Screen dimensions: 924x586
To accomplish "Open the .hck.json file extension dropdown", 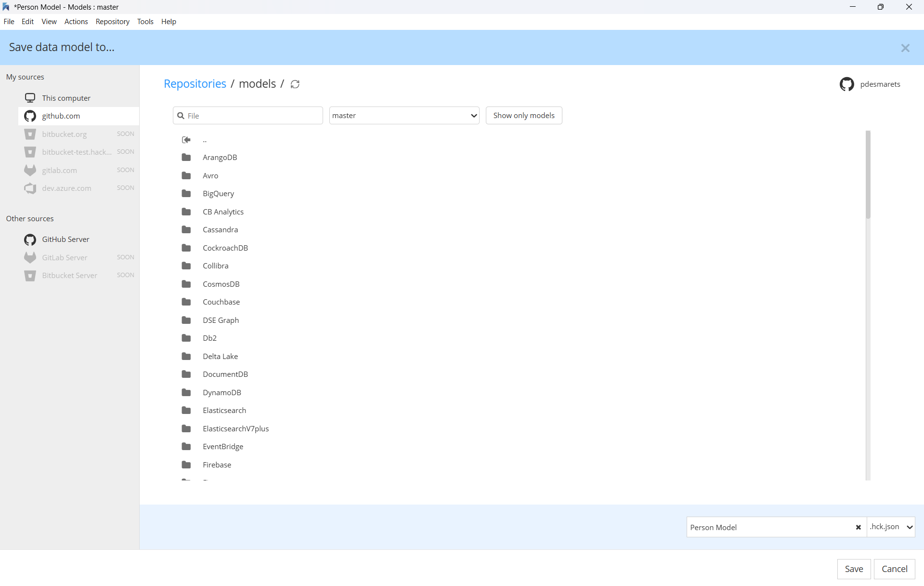I will (891, 527).
